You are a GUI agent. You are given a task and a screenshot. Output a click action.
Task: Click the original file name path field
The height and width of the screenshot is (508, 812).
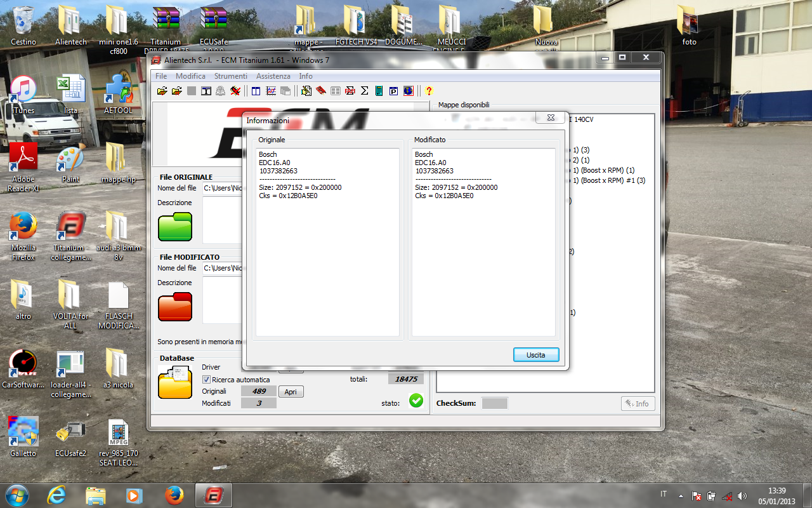point(223,188)
